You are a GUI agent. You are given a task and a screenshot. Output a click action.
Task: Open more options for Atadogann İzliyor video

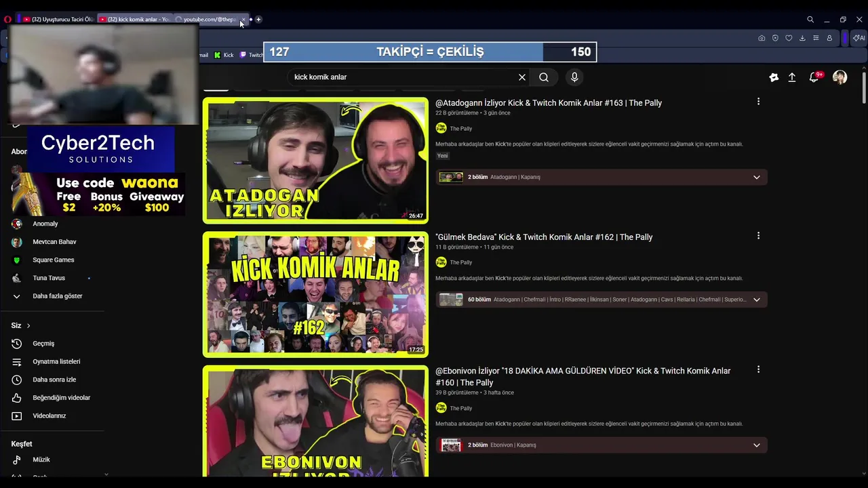758,102
